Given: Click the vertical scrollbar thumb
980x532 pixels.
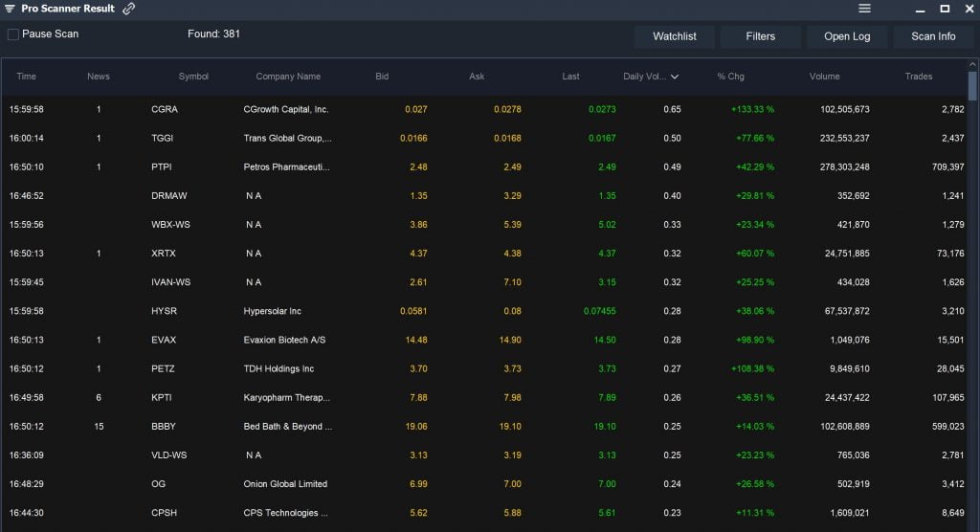Looking at the screenshot, I should [x=972, y=86].
